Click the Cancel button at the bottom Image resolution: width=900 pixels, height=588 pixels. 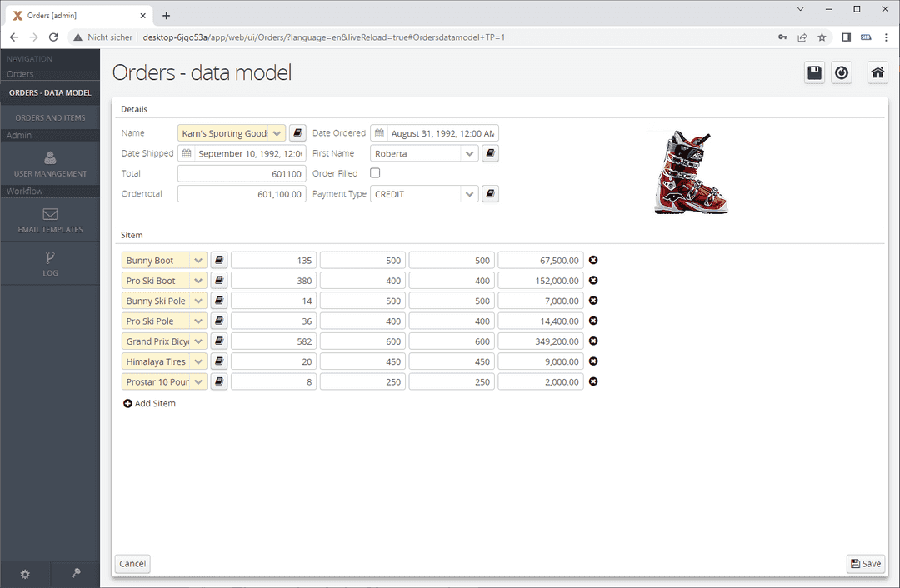coord(132,564)
